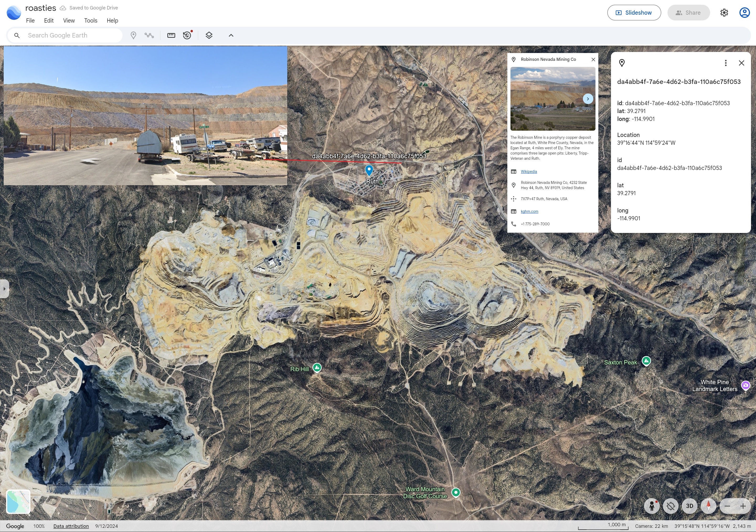Click the Robinson Nevada Mining Co address
This screenshot has height=532, width=756.
[553, 185]
